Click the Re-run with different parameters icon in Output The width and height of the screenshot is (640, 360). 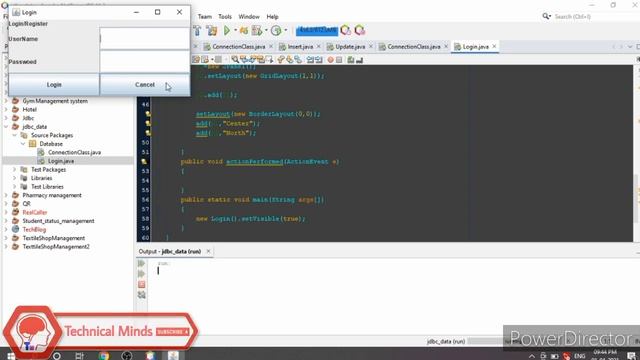point(142,273)
